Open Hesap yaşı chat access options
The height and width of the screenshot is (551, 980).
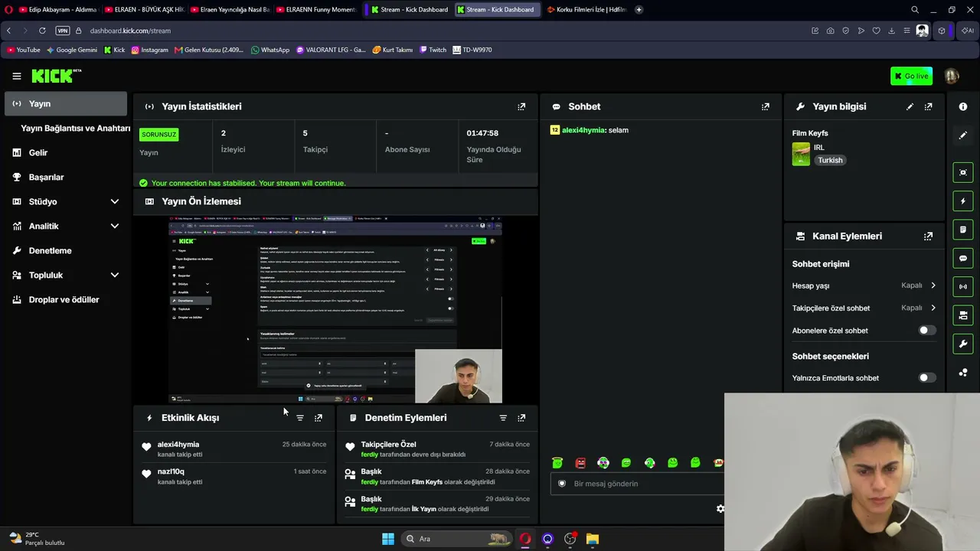pyautogui.click(x=864, y=285)
